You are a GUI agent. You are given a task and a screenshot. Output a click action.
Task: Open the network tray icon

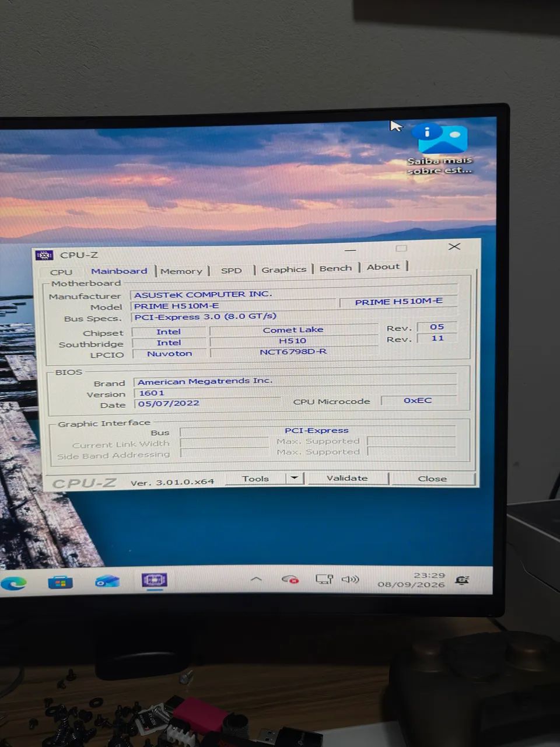tap(324, 579)
